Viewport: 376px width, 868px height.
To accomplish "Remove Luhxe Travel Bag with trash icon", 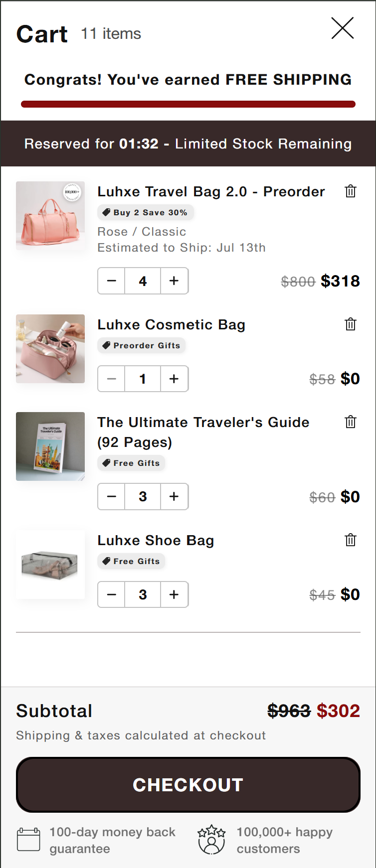I will [351, 191].
